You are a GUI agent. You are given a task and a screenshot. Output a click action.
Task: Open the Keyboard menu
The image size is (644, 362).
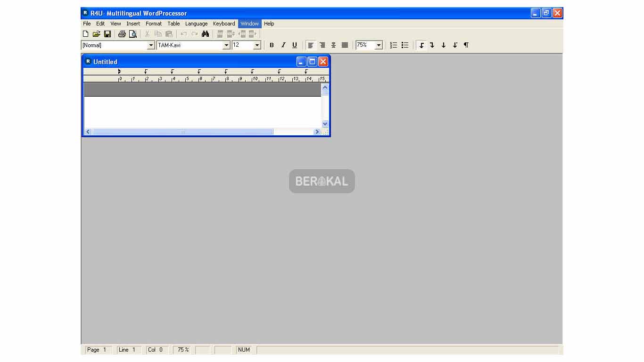coord(224,24)
